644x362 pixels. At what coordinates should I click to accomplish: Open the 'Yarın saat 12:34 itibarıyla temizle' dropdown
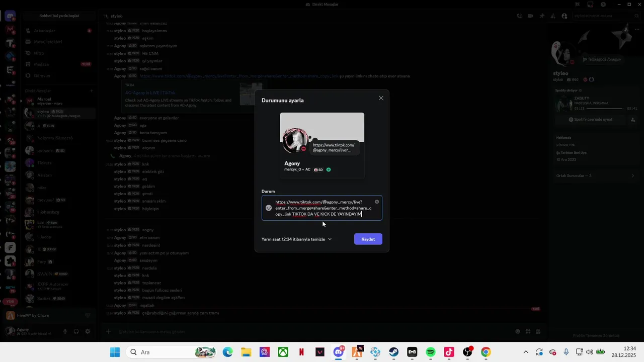pos(297,239)
